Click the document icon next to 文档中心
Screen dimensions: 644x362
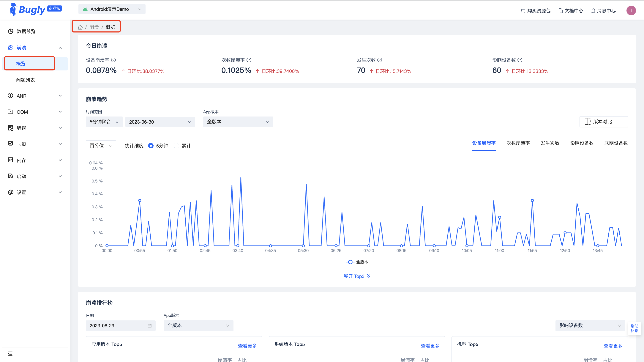point(561,11)
